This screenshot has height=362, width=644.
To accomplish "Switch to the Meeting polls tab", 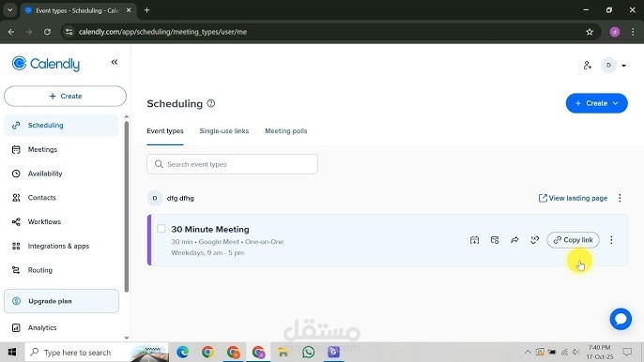I will point(285,131).
